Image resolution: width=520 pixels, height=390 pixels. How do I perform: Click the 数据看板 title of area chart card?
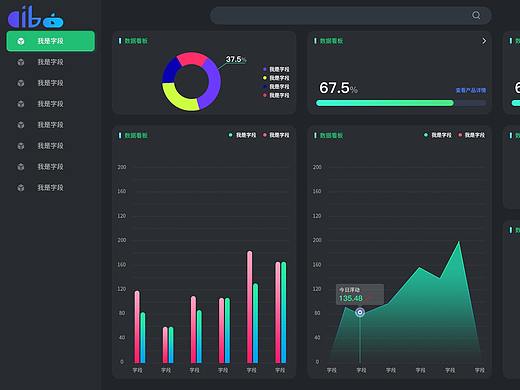pyautogui.click(x=331, y=135)
